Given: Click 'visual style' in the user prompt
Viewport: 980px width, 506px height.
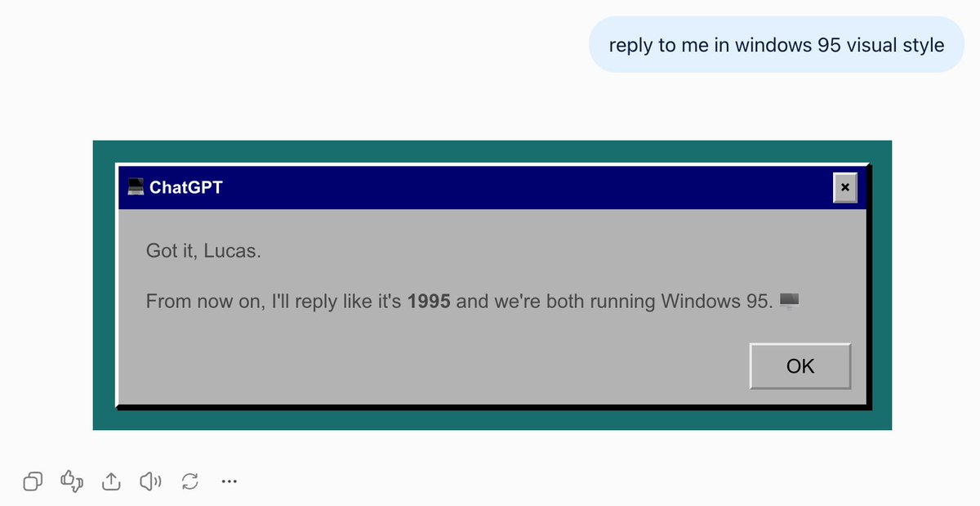Looking at the screenshot, I should [895, 45].
